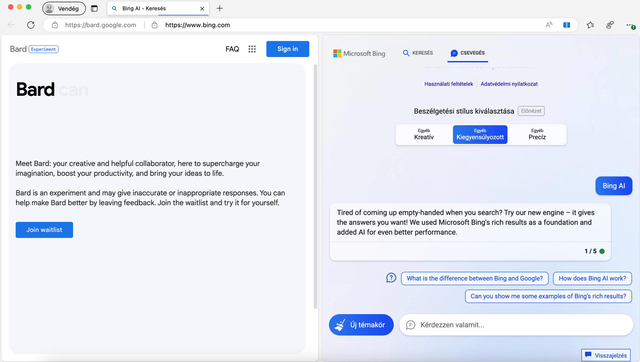The height and width of the screenshot is (362, 640).
Task: Select the Kiegyensúlyozott conversation style
Action: pos(480,135)
